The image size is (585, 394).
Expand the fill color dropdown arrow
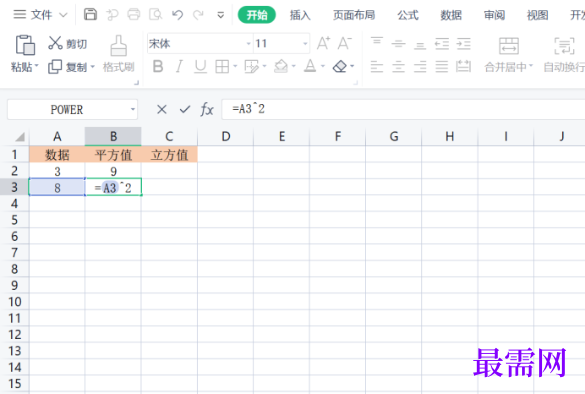pyautogui.click(x=294, y=66)
